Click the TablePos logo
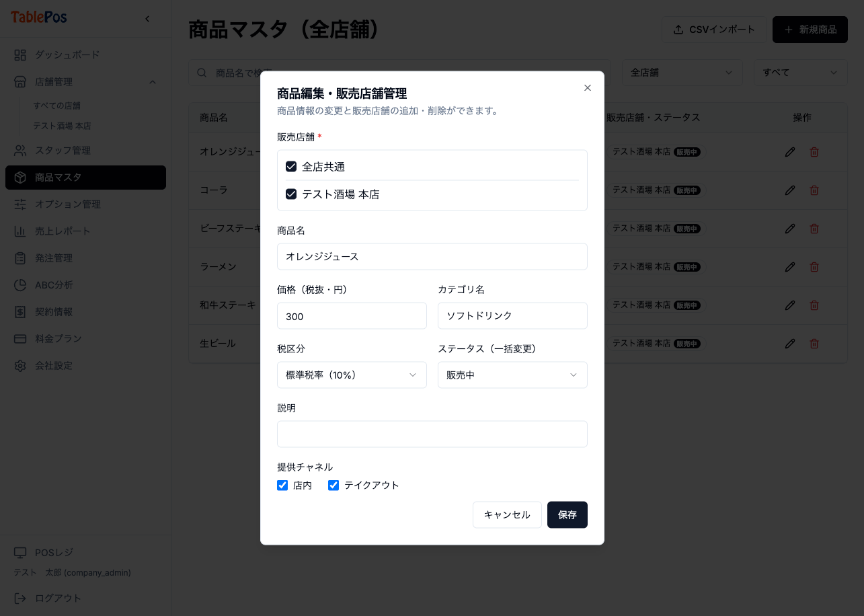864x616 pixels. tap(39, 17)
